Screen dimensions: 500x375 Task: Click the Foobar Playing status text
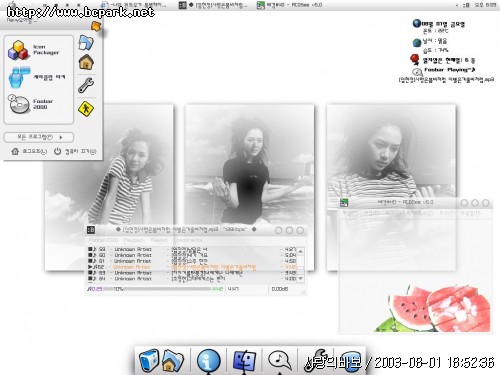449,70
